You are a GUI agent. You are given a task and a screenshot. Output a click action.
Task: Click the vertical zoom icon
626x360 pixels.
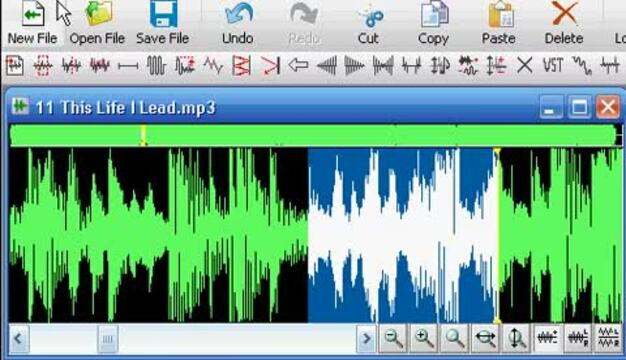[516, 338]
